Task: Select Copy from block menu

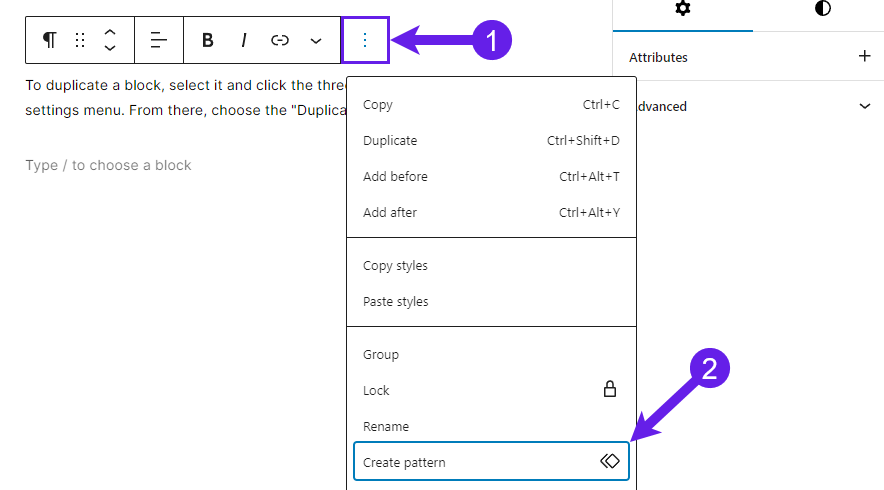Action: 491,105
